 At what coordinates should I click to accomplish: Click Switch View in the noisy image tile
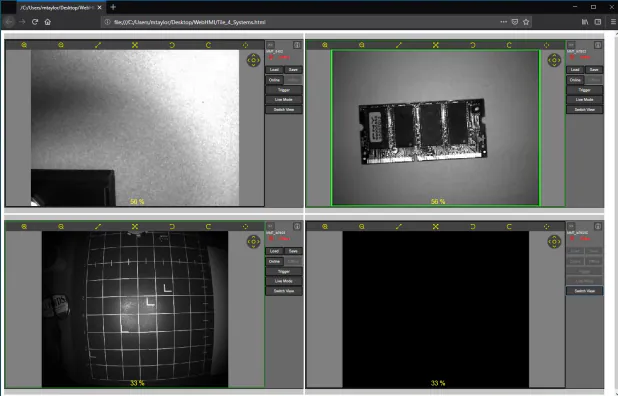coord(284,110)
